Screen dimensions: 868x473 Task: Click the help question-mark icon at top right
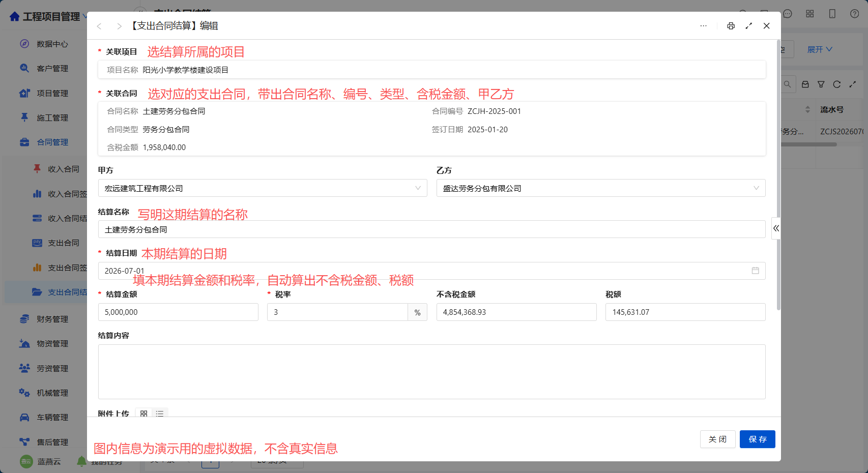point(855,14)
